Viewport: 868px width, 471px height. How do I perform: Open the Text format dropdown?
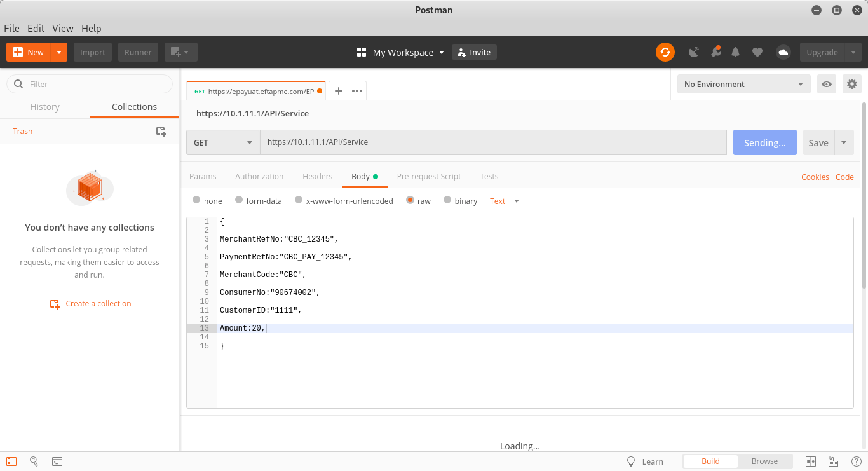tap(505, 201)
